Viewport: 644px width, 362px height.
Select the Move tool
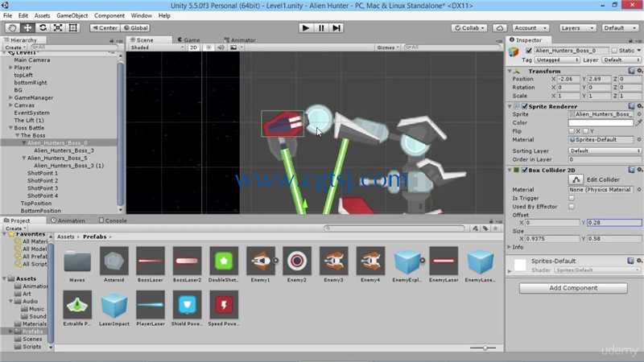tap(27, 28)
